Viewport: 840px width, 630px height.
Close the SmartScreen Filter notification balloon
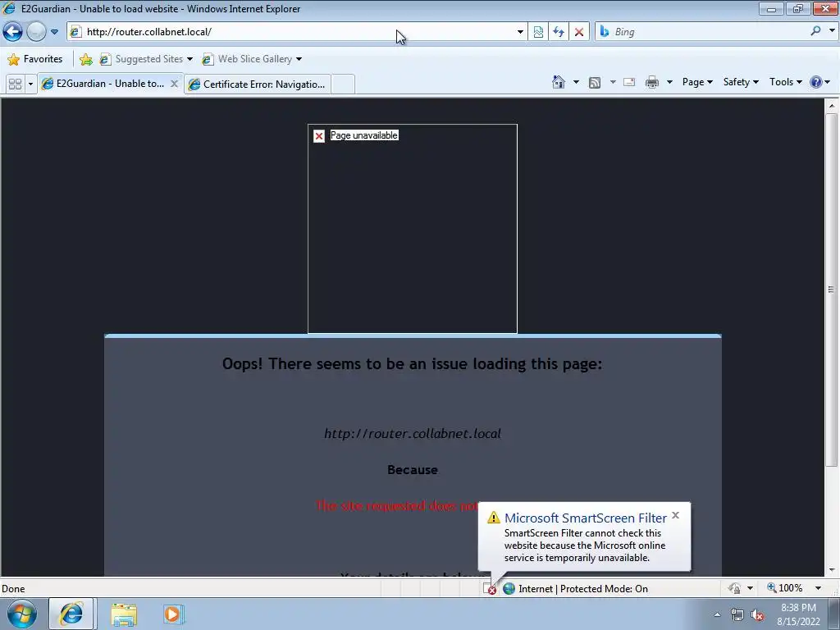coord(676,515)
